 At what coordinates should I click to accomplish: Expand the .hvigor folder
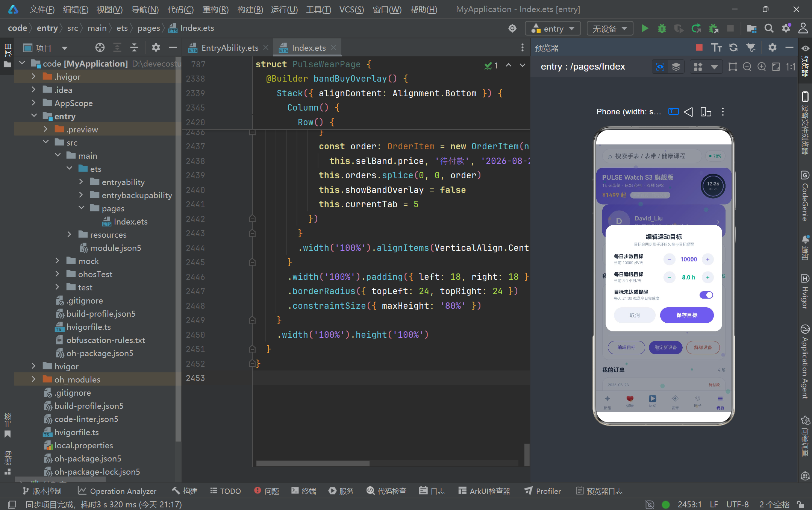coord(33,76)
